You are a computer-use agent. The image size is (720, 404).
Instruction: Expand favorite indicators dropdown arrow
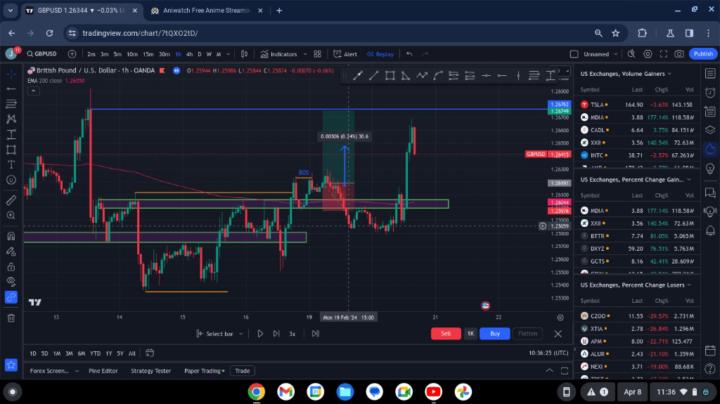305,54
